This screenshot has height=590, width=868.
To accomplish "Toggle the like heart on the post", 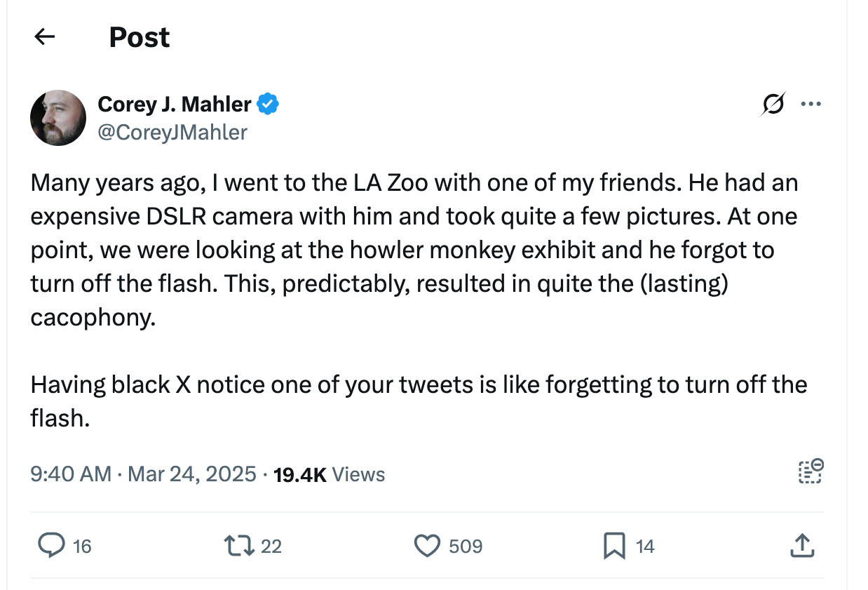I will pos(426,545).
